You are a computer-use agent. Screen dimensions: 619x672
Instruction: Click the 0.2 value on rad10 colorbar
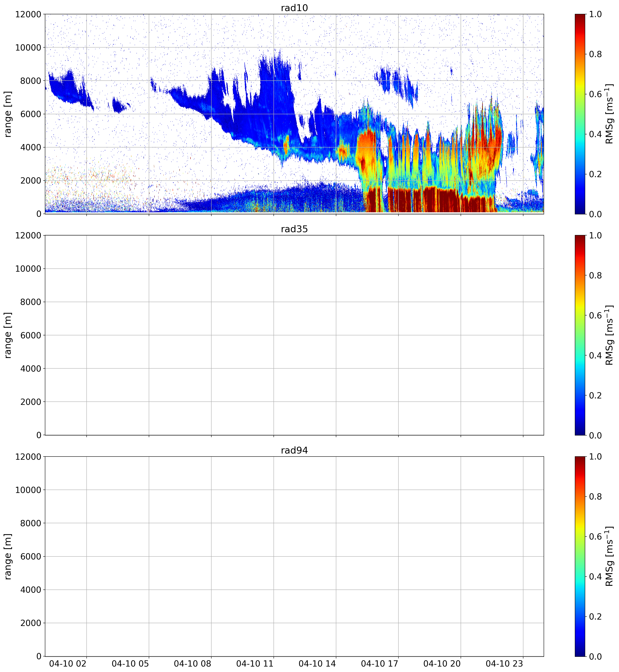pos(596,174)
